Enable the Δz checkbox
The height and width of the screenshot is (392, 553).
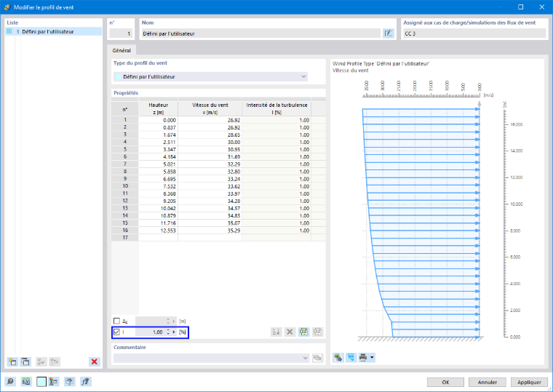pyautogui.click(x=116, y=321)
